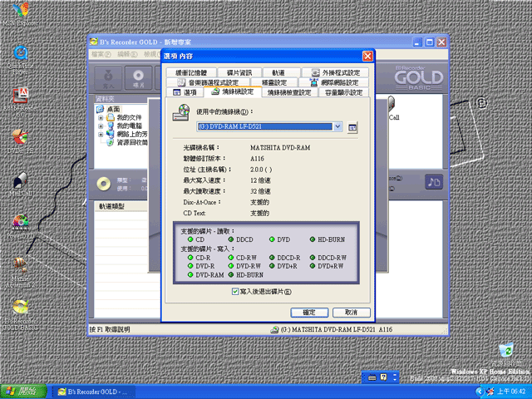This screenshot has height=399, width=532.
Task: Click the Call mailbox icon in file pane
Action: click(392, 108)
